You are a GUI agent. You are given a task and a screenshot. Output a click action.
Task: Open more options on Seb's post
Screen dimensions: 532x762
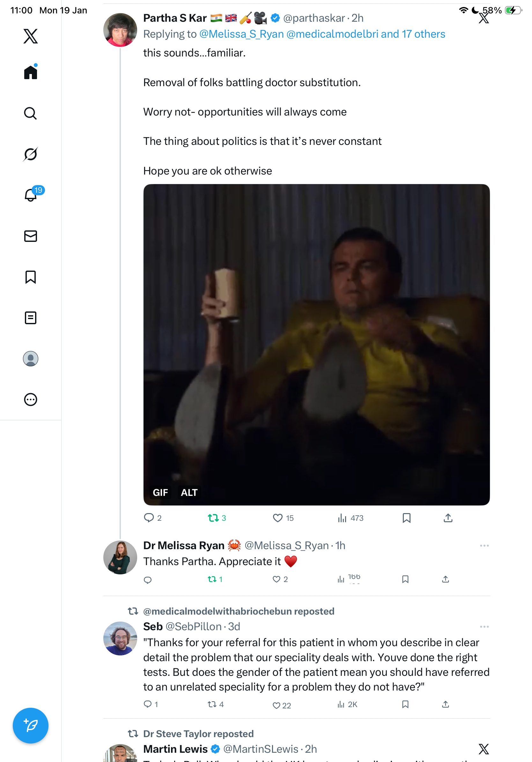point(484,627)
